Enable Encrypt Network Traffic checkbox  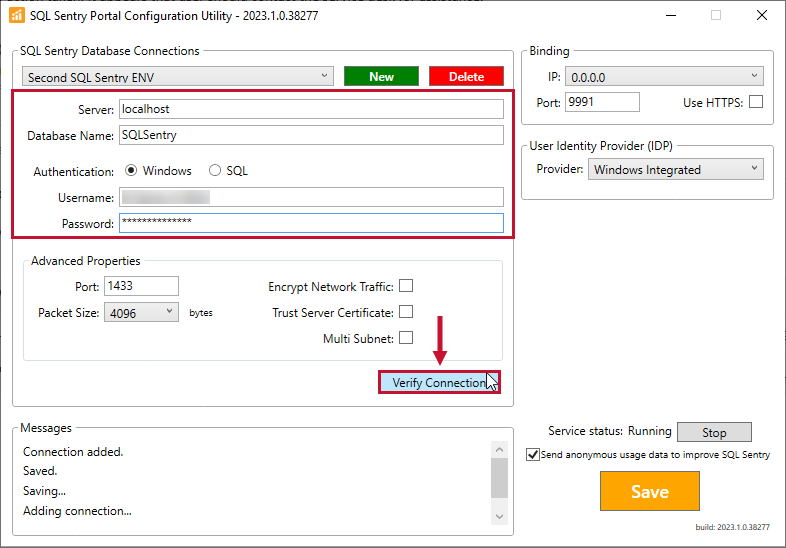click(406, 286)
